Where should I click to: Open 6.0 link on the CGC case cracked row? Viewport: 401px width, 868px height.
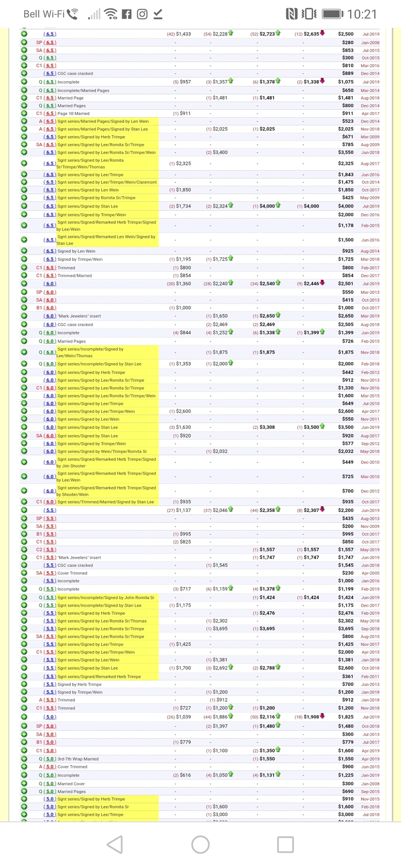tap(50, 324)
